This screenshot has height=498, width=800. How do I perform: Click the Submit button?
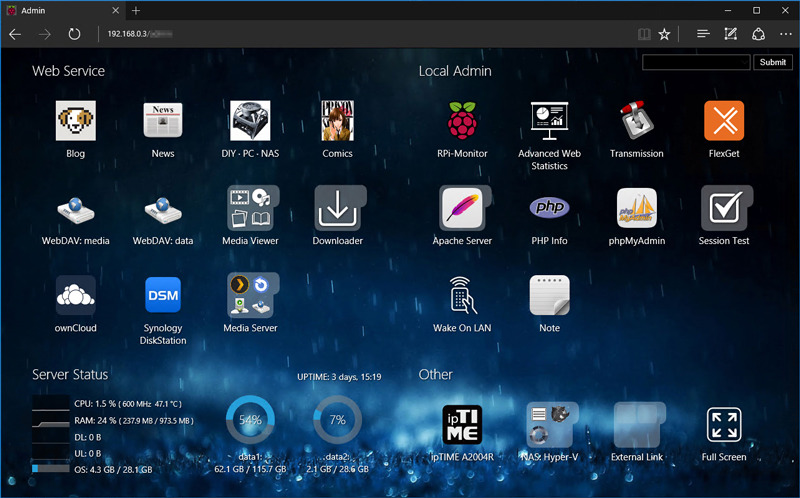(x=772, y=62)
